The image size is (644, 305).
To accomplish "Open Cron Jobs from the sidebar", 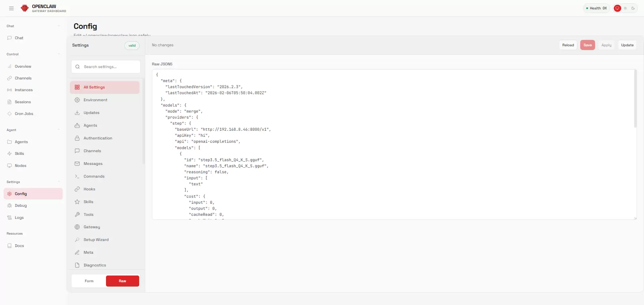I will tap(24, 114).
